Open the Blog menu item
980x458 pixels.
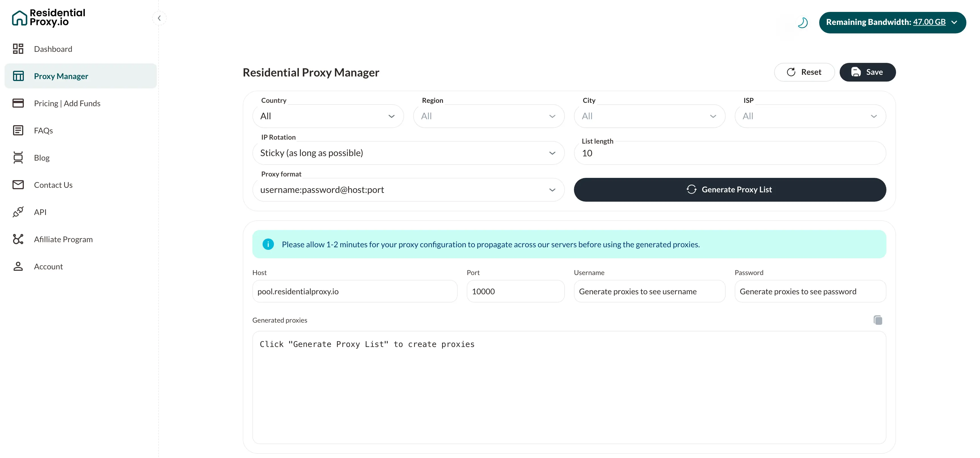click(42, 158)
